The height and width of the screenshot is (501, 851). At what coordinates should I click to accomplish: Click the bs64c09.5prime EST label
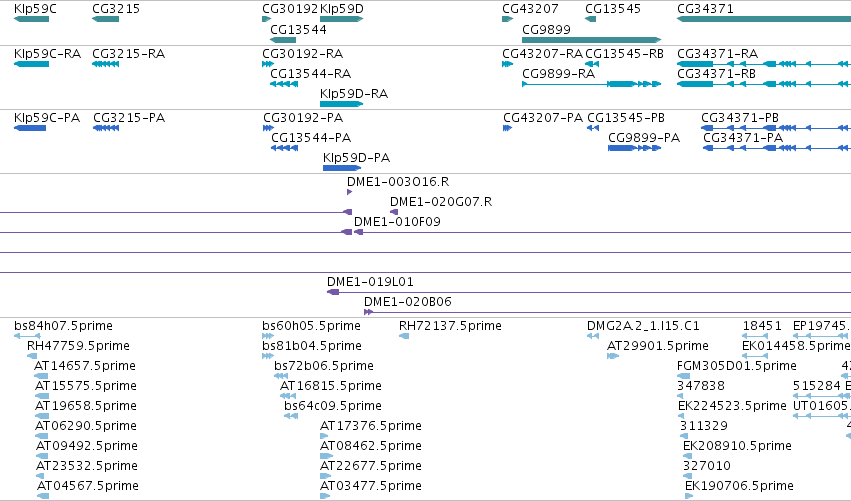pos(333,407)
